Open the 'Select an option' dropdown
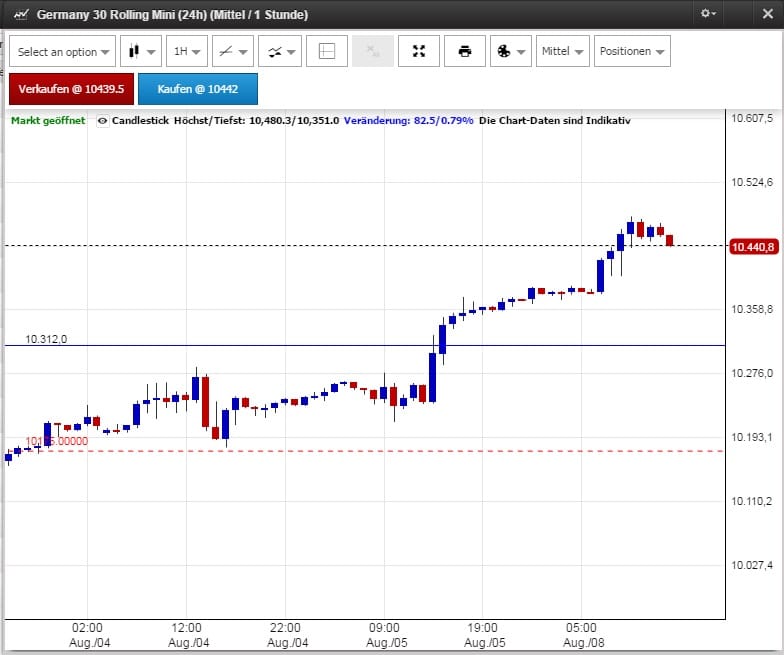The image size is (784, 655). [x=63, y=51]
